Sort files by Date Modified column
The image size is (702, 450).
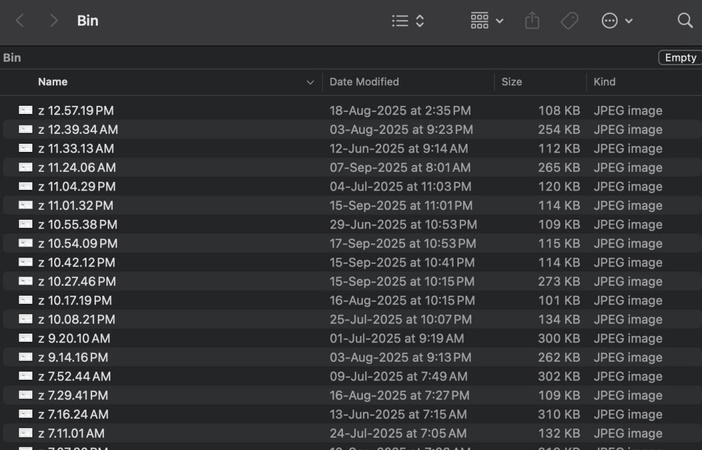click(x=364, y=82)
